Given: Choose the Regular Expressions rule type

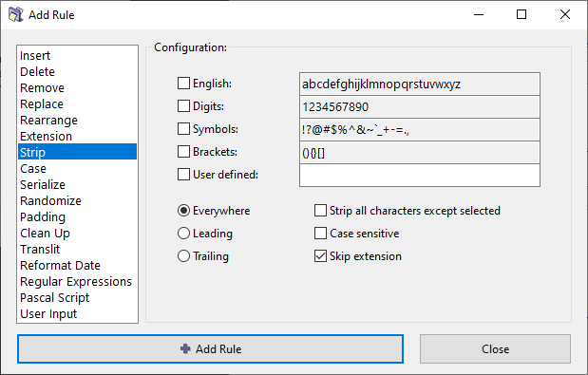Looking at the screenshot, I should pos(77,281).
